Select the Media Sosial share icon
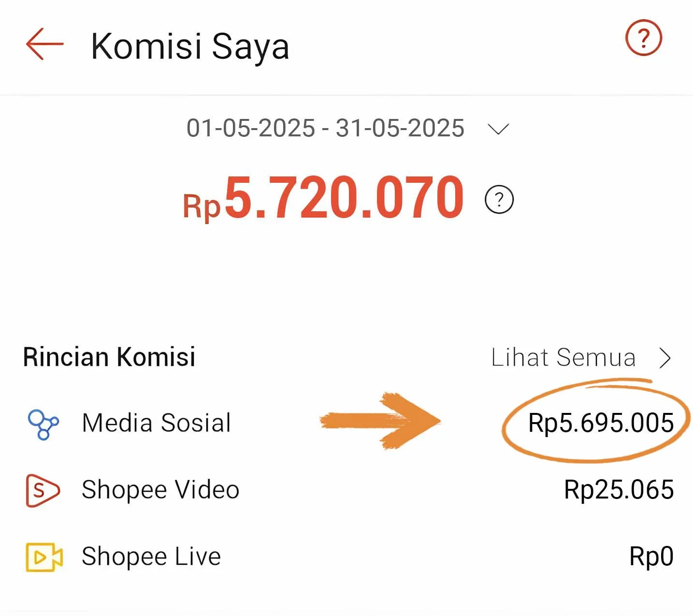The image size is (693, 616). pyautogui.click(x=43, y=424)
